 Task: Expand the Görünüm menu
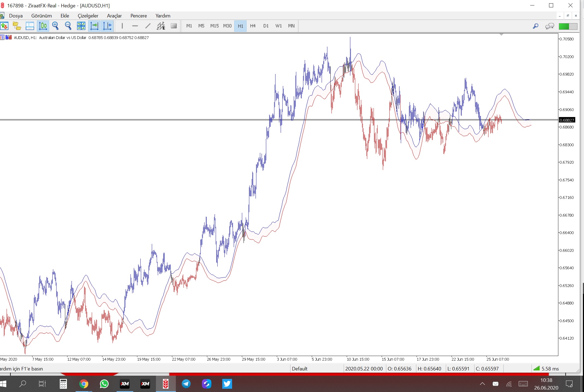coord(41,16)
